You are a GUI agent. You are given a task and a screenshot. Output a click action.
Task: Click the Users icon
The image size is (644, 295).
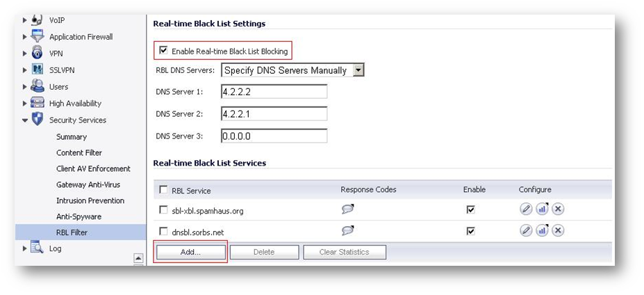38,86
